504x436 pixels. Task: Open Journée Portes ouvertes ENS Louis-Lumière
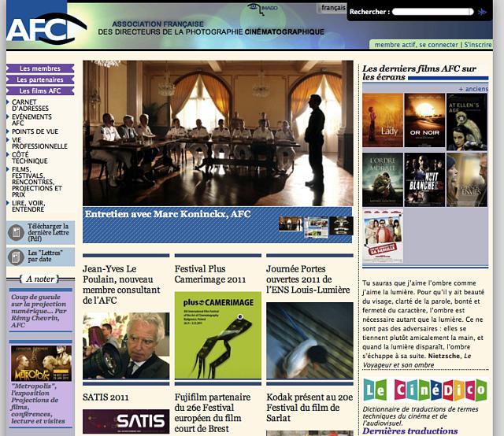click(x=308, y=279)
